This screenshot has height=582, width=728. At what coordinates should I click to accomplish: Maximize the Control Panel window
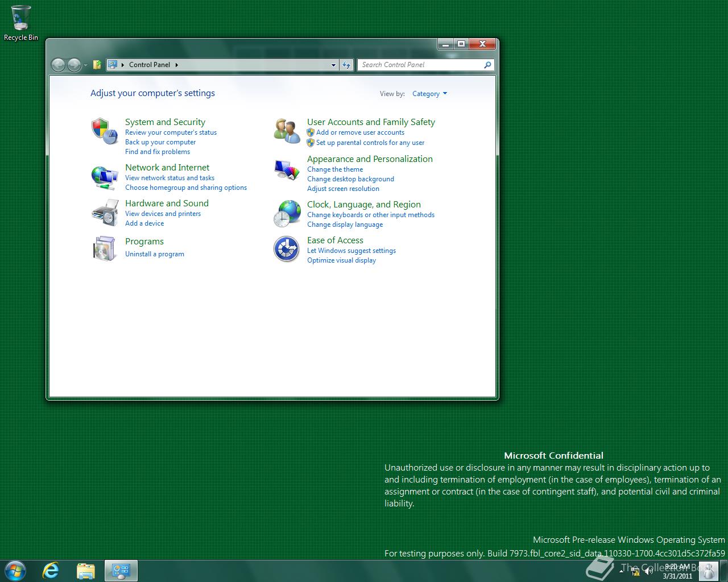pos(461,44)
